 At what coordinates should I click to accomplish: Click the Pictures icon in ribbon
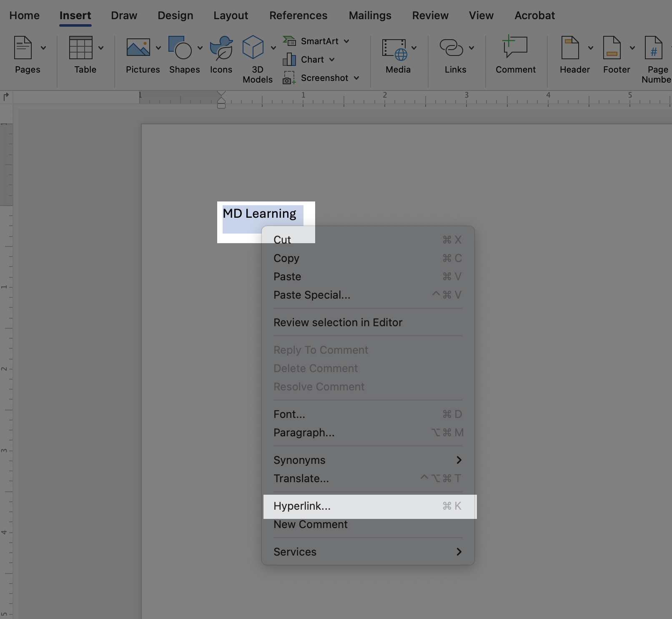(x=138, y=48)
